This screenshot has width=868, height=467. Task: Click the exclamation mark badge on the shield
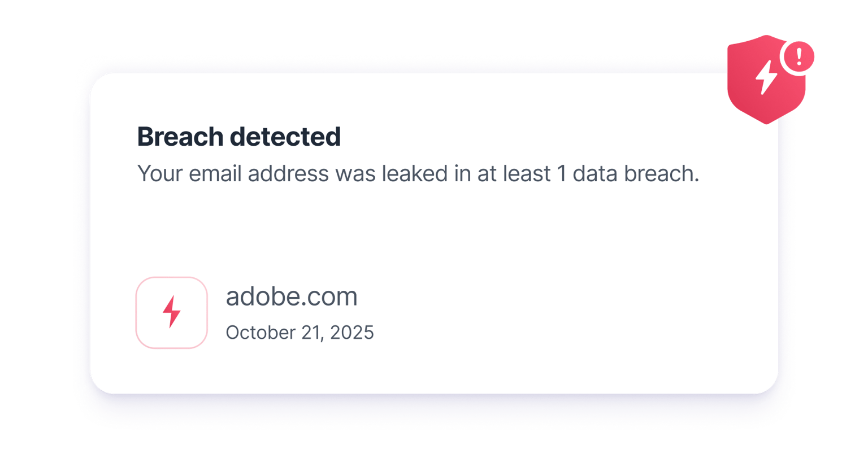click(x=798, y=56)
